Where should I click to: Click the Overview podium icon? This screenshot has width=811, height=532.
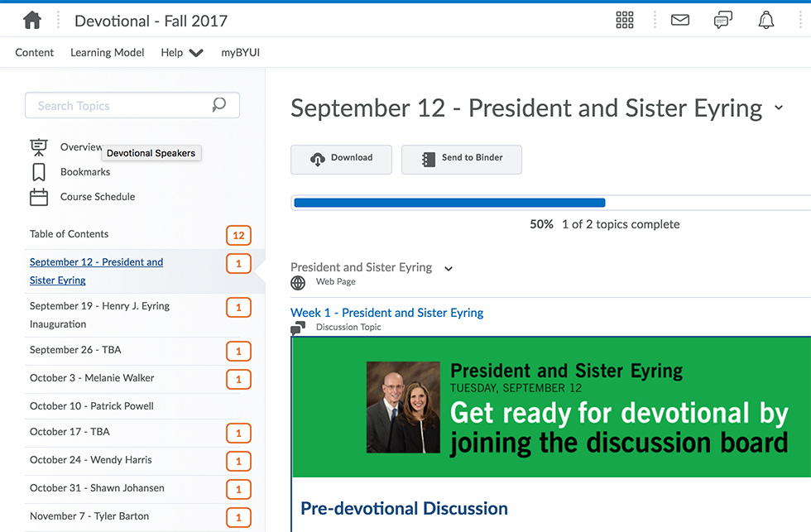tap(39, 146)
